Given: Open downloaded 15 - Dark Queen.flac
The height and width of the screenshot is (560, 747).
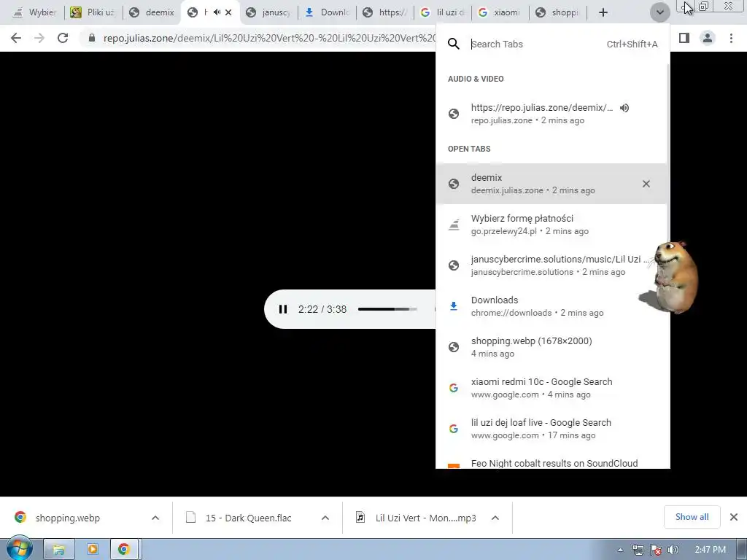Looking at the screenshot, I should pyautogui.click(x=248, y=518).
